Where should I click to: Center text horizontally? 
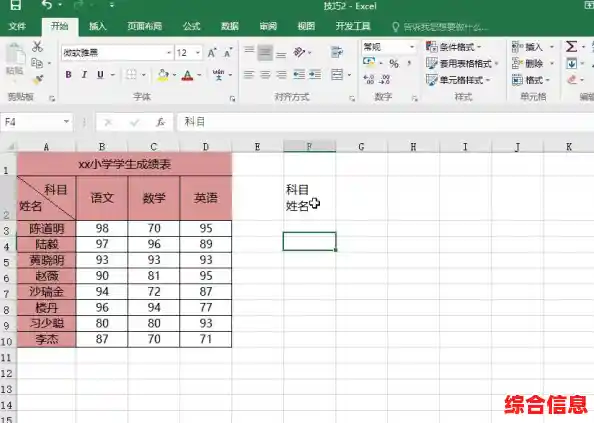[x=265, y=75]
